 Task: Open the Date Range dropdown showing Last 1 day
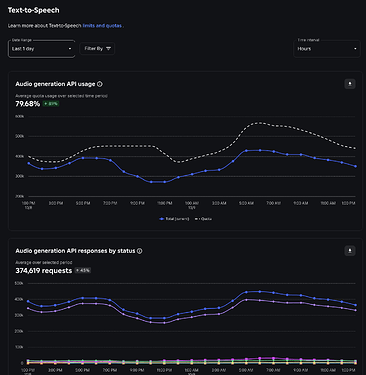click(41, 49)
